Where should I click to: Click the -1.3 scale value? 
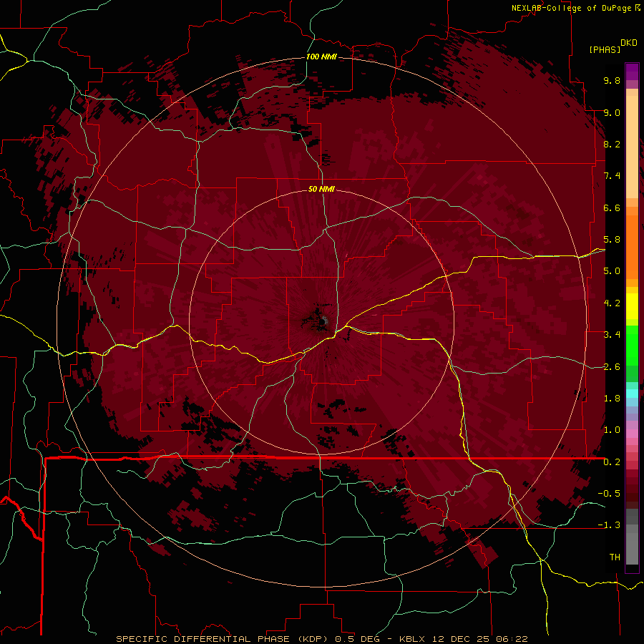(x=609, y=525)
